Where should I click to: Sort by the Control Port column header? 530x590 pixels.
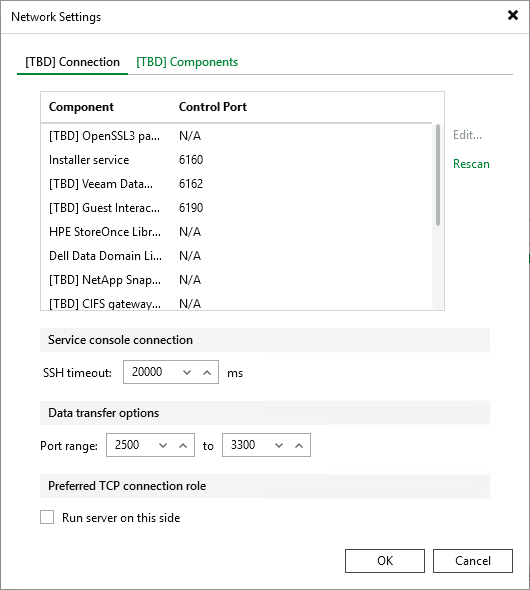pyautogui.click(x=213, y=107)
